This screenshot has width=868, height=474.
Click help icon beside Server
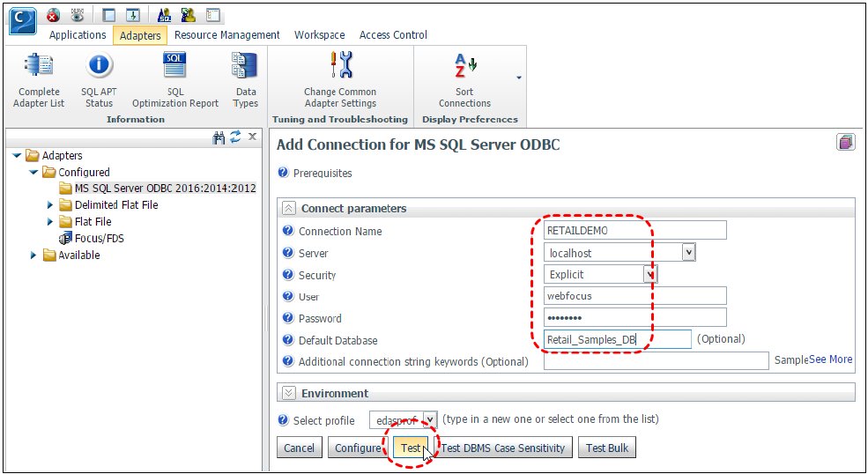pyautogui.click(x=288, y=253)
